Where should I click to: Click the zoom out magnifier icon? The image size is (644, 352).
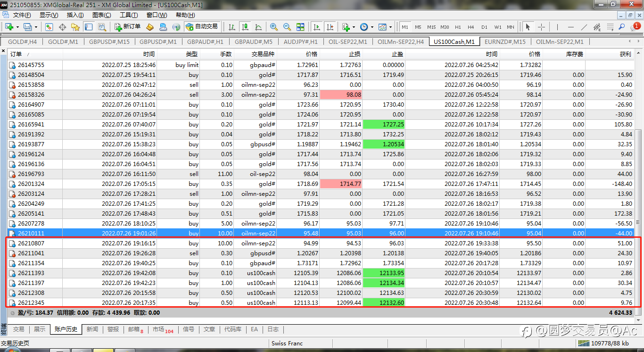click(287, 27)
